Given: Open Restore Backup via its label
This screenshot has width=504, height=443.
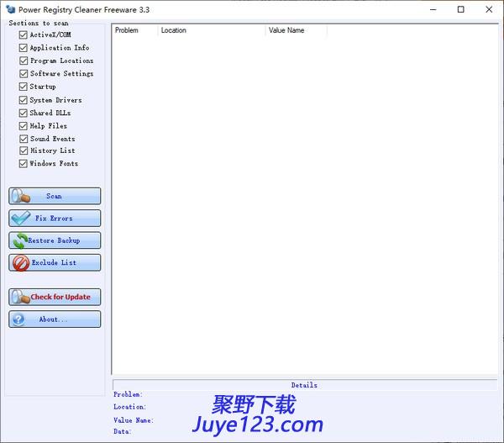Looking at the screenshot, I should tap(54, 240).
